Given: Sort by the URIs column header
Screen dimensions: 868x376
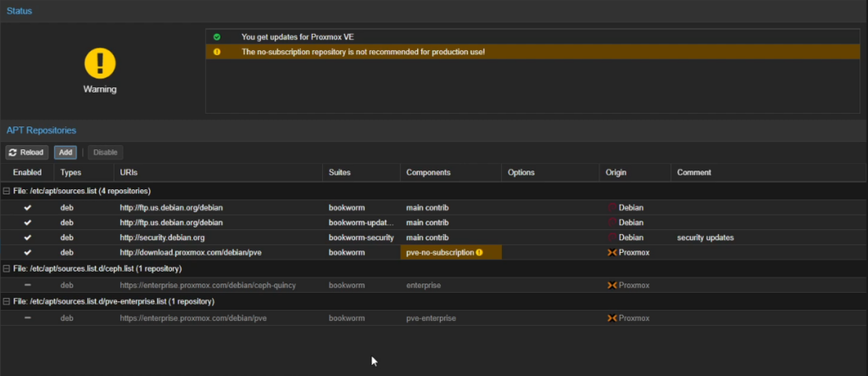Looking at the screenshot, I should [218, 172].
